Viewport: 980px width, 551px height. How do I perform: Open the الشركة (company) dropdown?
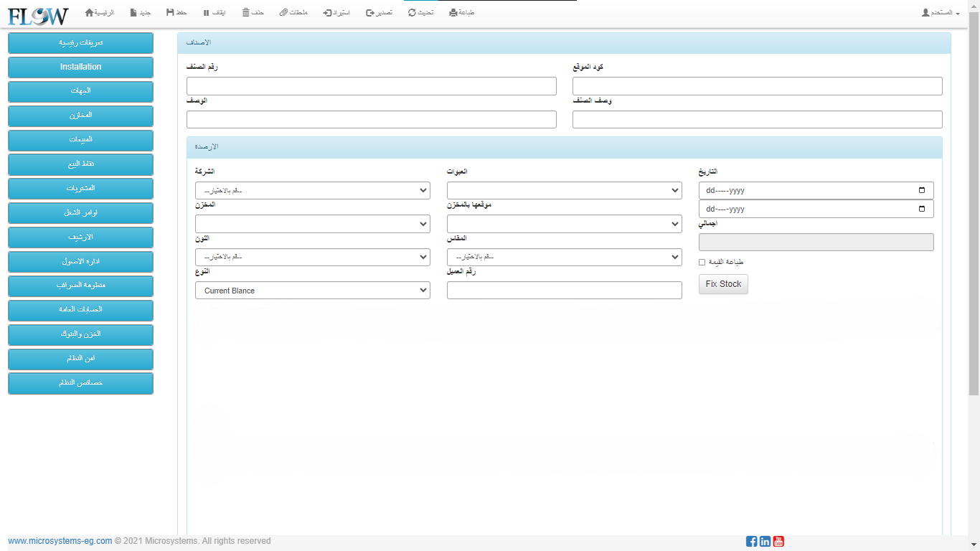tap(312, 191)
